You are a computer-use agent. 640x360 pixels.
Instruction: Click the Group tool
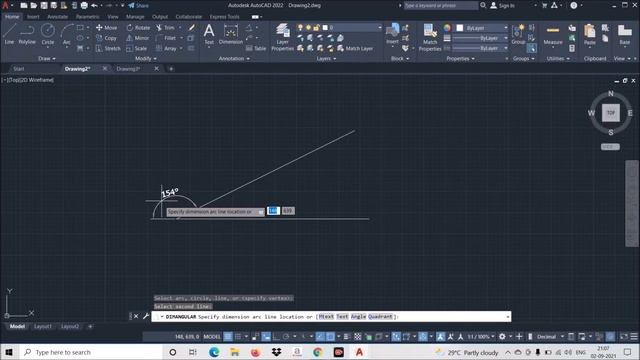tap(518, 33)
